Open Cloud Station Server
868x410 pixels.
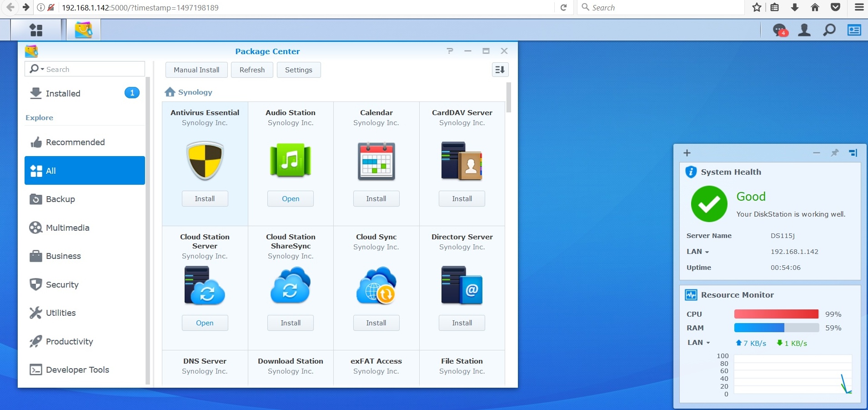pyautogui.click(x=205, y=323)
